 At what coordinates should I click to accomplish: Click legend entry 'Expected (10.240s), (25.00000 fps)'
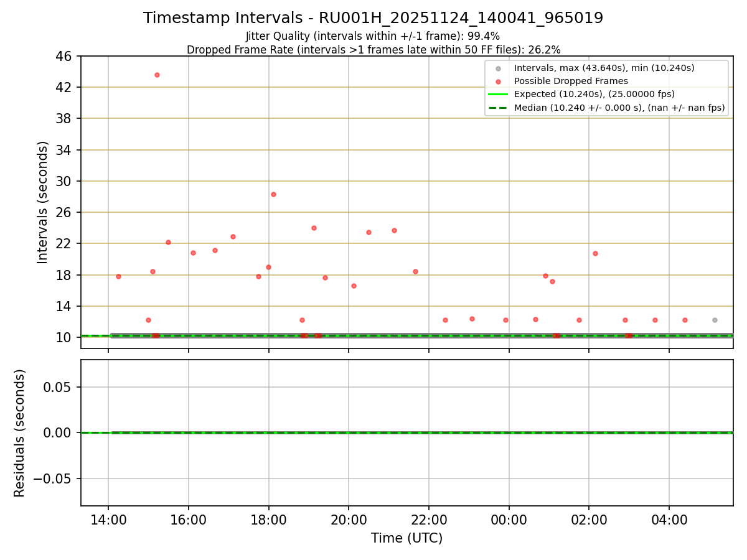(594, 94)
